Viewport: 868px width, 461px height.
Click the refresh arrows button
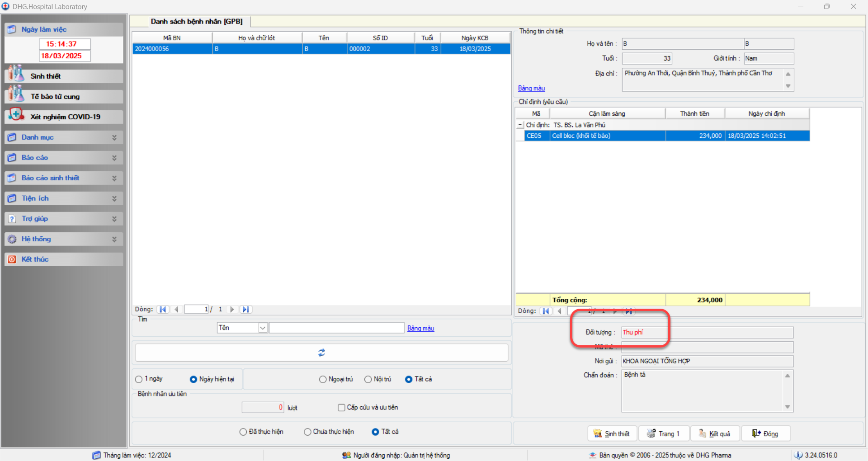321,353
